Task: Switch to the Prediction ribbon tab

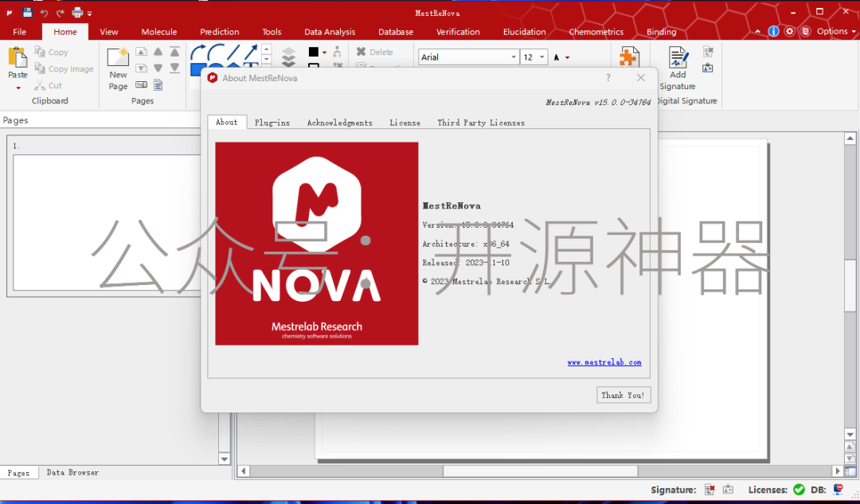Action: 220,32
